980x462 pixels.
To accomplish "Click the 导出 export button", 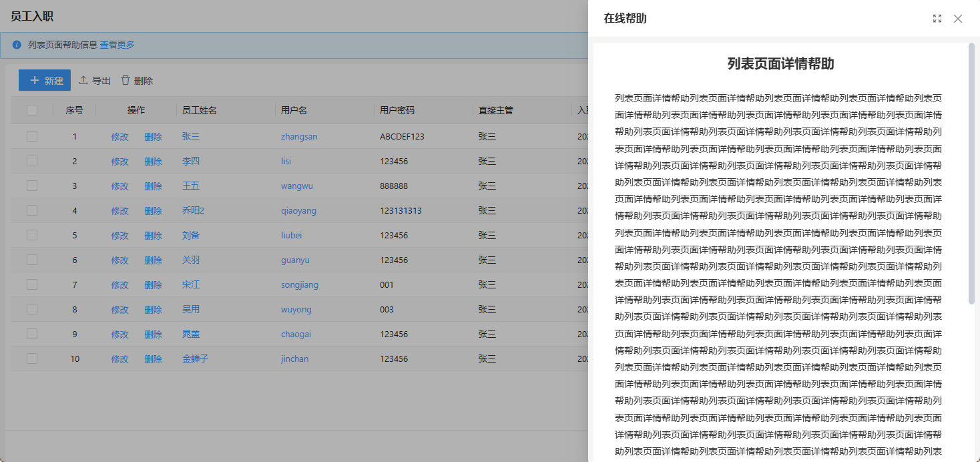I will [95, 81].
